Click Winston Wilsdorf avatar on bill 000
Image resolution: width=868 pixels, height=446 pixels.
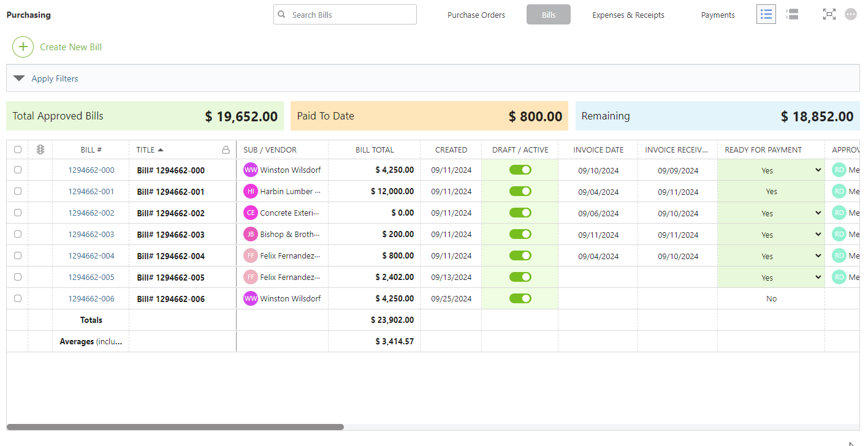[251, 170]
